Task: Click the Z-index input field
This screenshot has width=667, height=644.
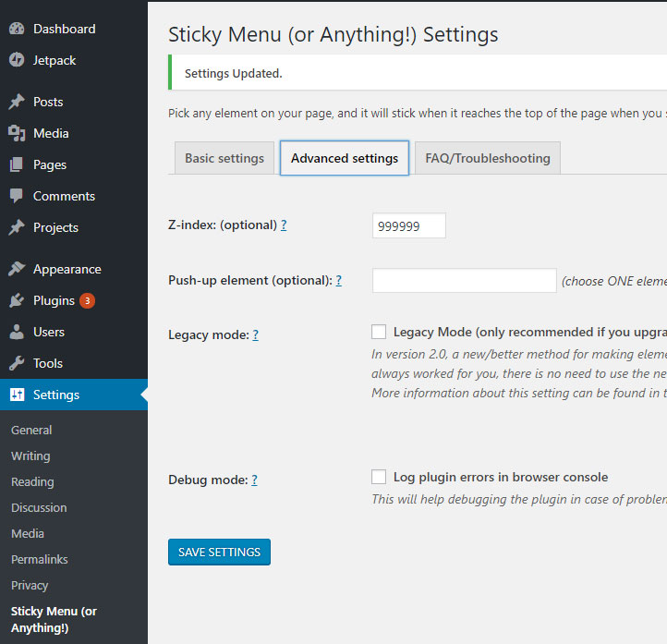Action: (409, 225)
